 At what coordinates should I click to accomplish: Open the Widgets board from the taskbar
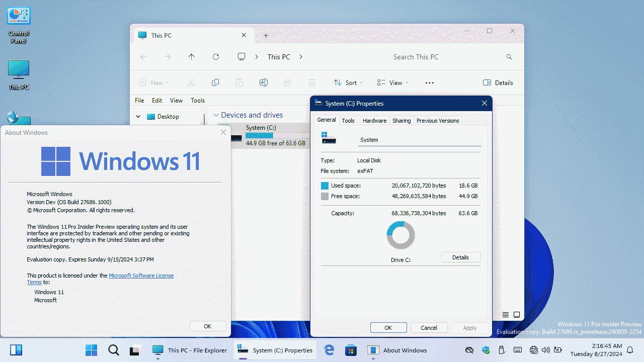pyautogui.click(x=16, y=350)
